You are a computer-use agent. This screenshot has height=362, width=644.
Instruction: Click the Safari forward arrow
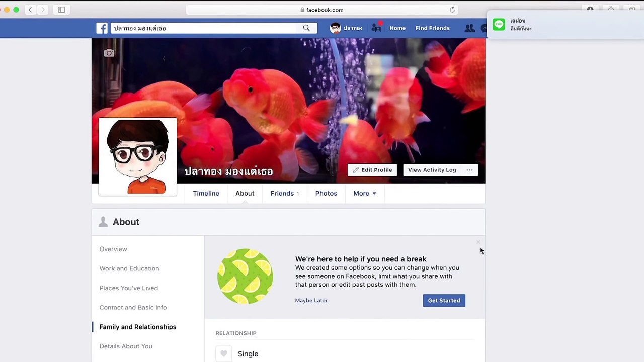coord(43,10)
